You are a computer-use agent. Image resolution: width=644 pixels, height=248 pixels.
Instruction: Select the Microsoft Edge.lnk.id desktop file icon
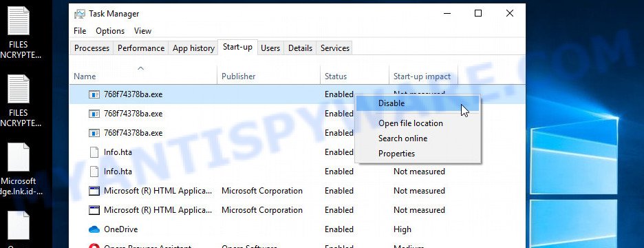tap(19, 158)
